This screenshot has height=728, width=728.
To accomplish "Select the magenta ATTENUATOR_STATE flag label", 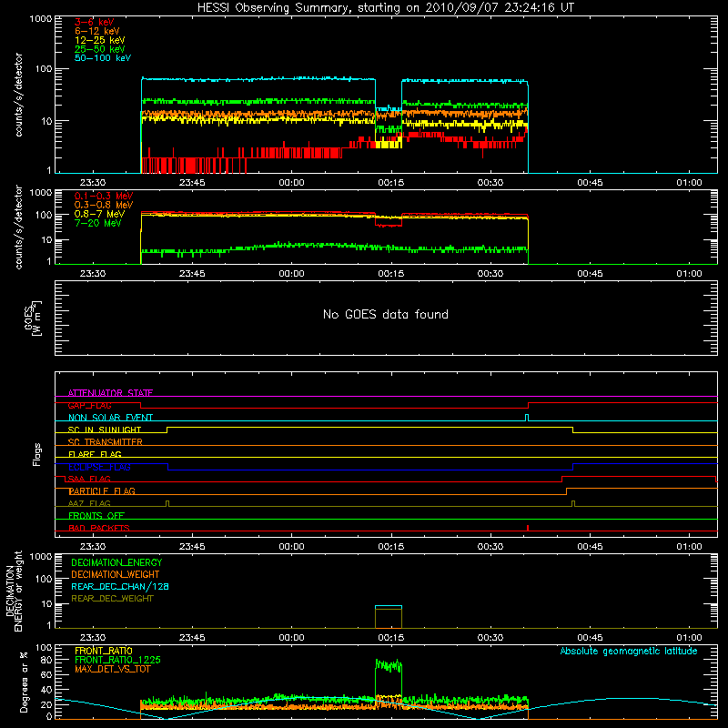I will pyautogui.click(x=110, y=393).
